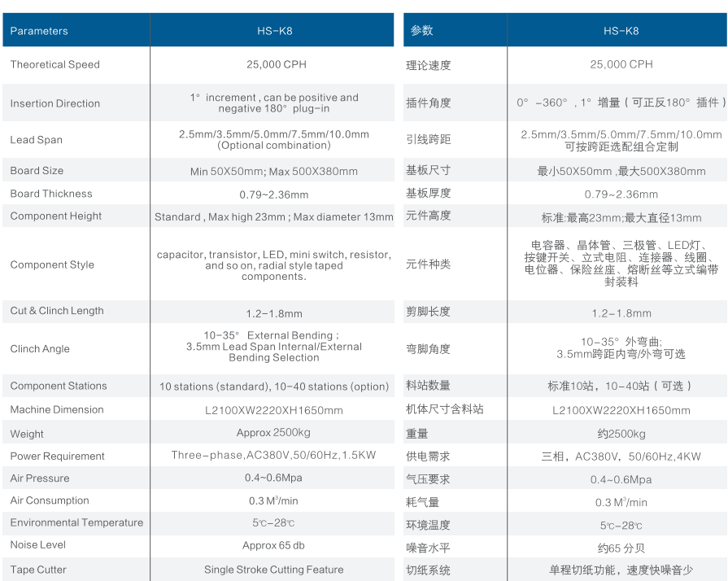Viewport: 728px width, 581px height.
Task: Select '最小50X50mm ,最大500X380mm' value
Action: point(621,172)
